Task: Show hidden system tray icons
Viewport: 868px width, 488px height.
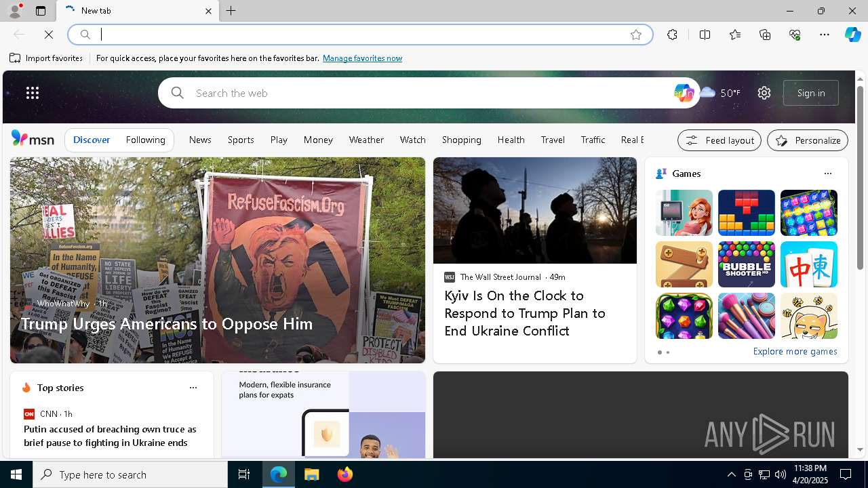Action: point(731,474)
